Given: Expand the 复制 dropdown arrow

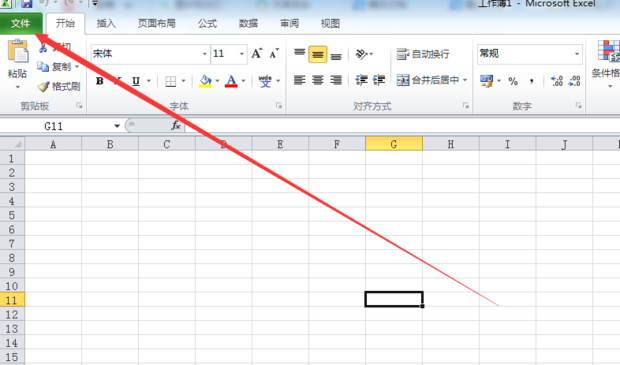Looking at the screenshot, I should [77, 67].
